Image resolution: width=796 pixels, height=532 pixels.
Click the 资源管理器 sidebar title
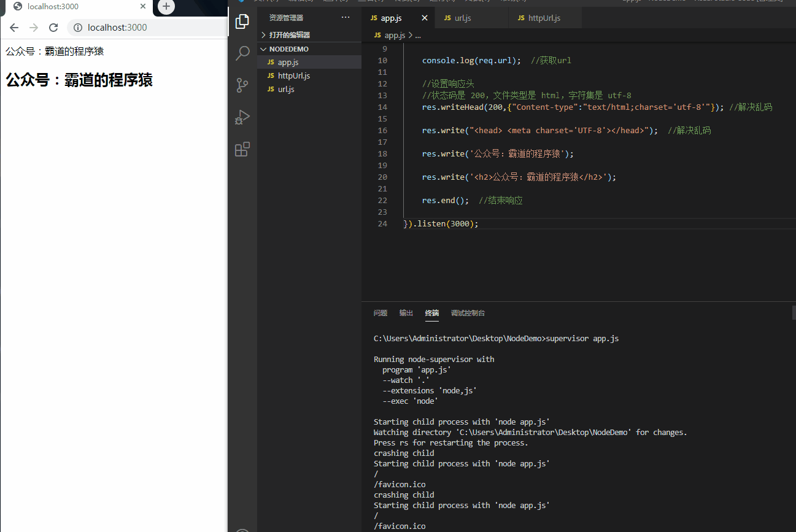click(x=286, y=18)
